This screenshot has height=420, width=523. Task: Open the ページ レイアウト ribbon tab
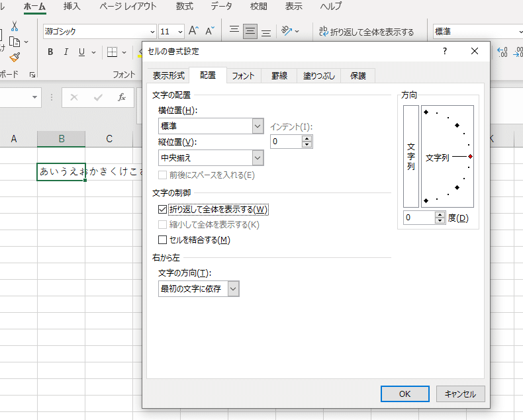pos(128,7)
